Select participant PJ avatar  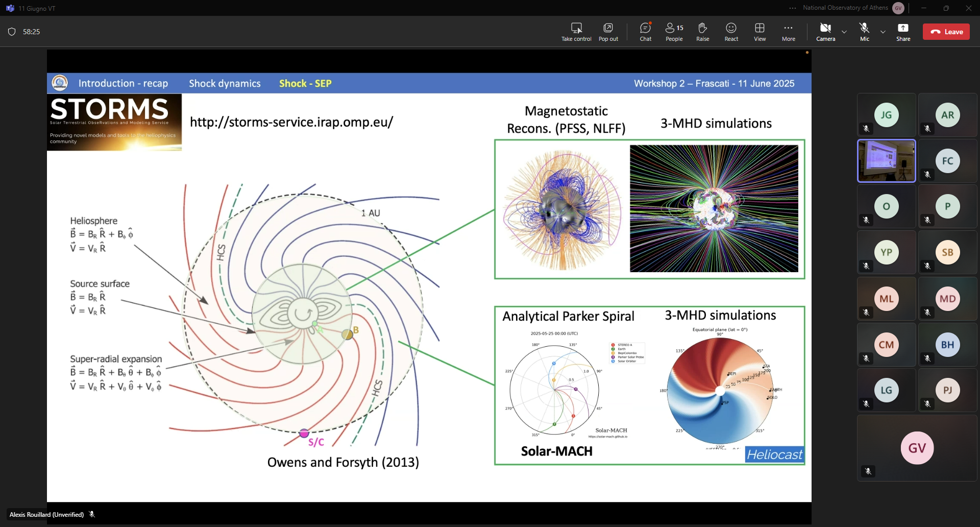pos(948,390)
